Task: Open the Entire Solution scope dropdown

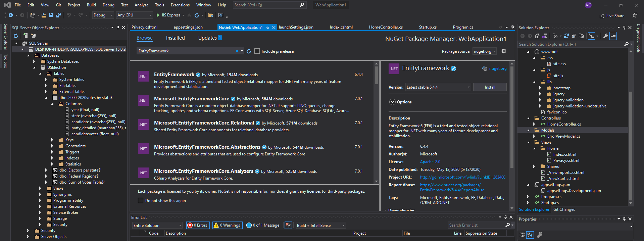Action: coord(157,225)
